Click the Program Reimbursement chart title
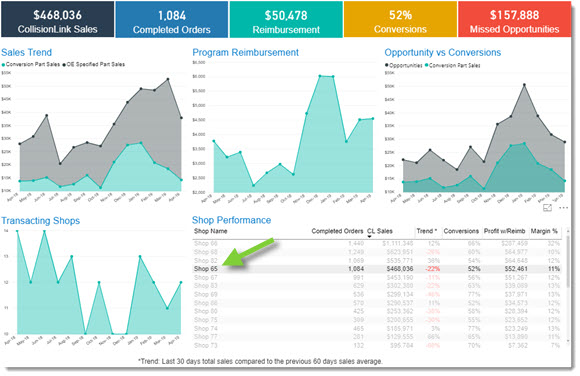The width and height of the screenshot is (580, 376). tap(245, 53)
